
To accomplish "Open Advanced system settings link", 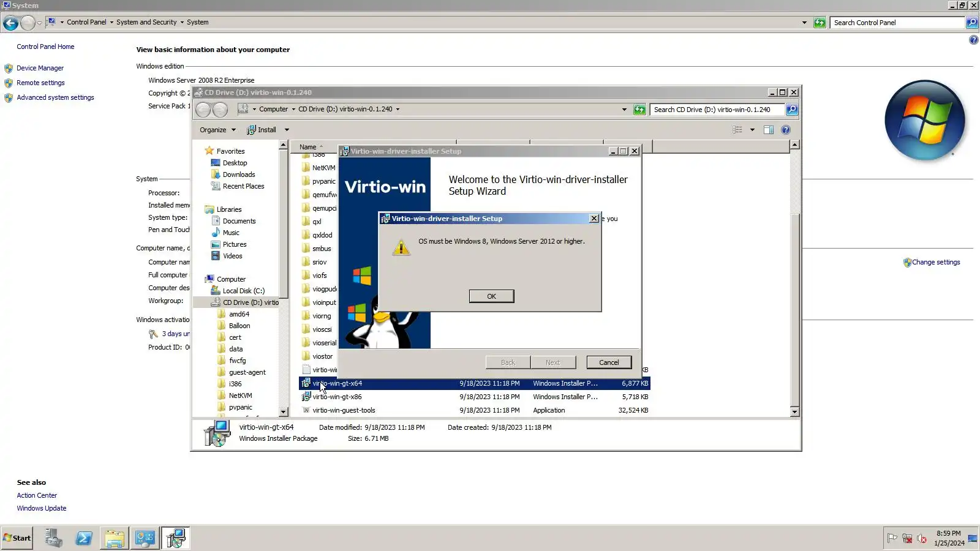I will pos(55,97).
